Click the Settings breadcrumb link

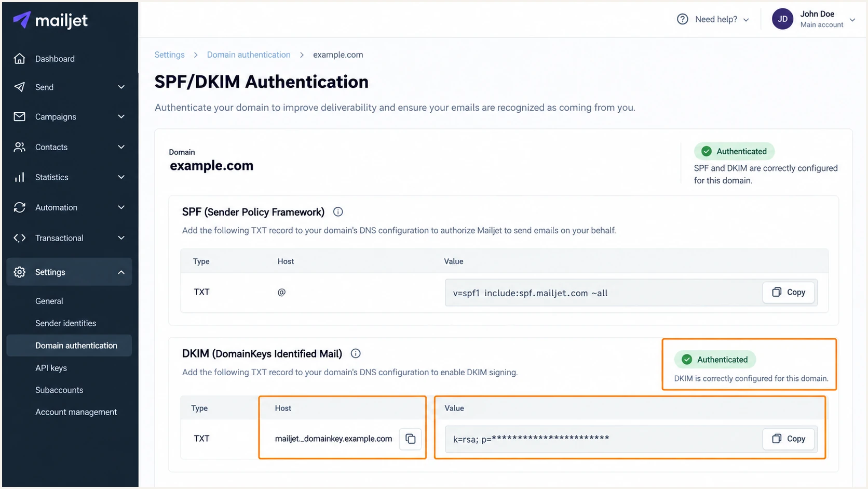[x=169, y=55]
